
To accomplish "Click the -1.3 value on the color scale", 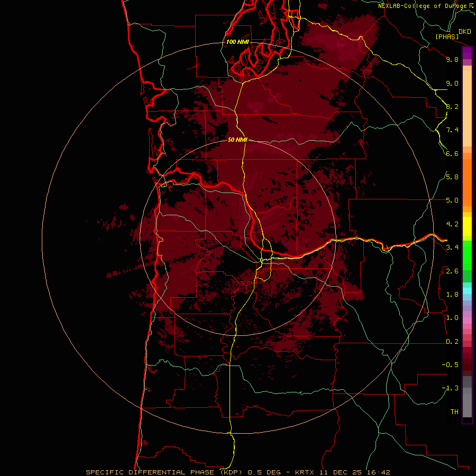I will tap(450, 388).
